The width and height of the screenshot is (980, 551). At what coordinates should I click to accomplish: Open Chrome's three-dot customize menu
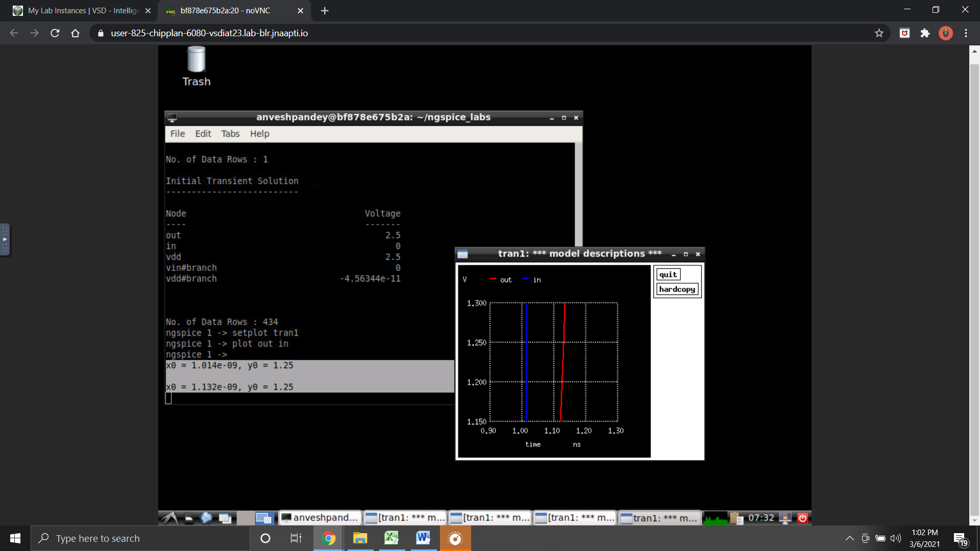[x=966, y=33]
